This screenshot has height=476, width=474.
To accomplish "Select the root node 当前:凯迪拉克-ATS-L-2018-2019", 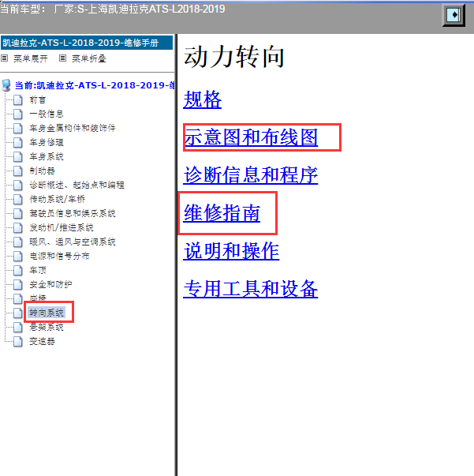I will (x=95, y=85).
